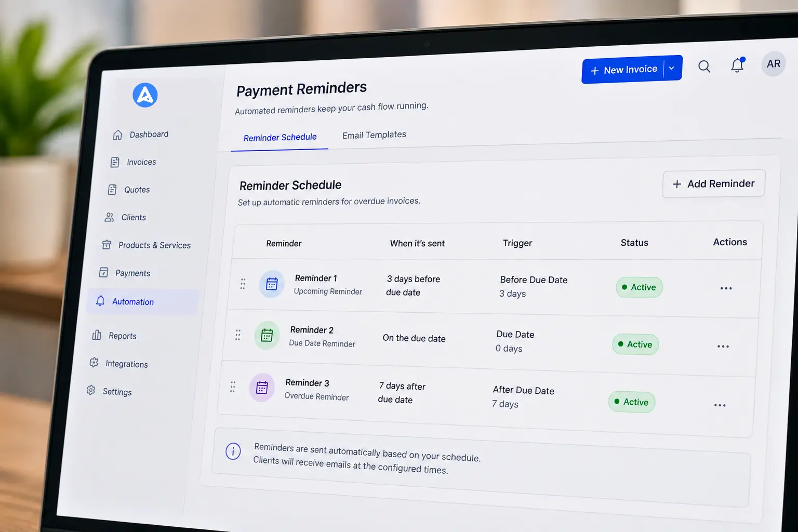Screen dimensions: 798x532
Task: Click the New Invoice button
Action: pos(623,70)
